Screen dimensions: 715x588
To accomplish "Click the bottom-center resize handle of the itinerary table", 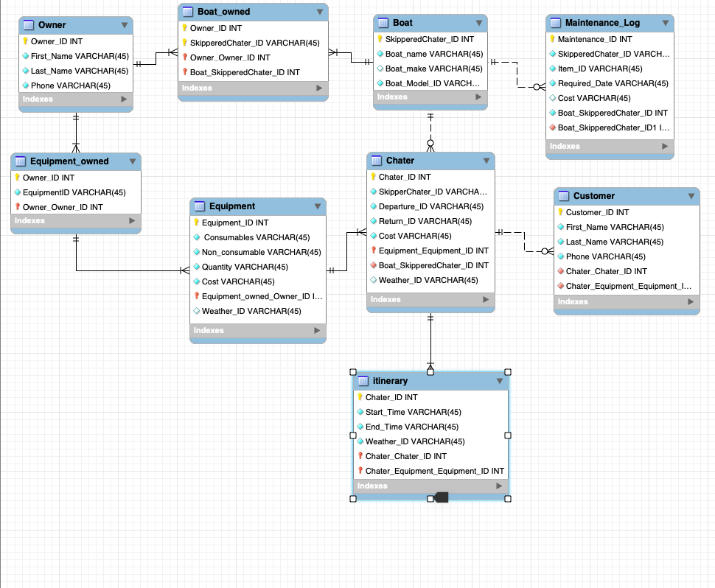I will (x=430, y=497).
